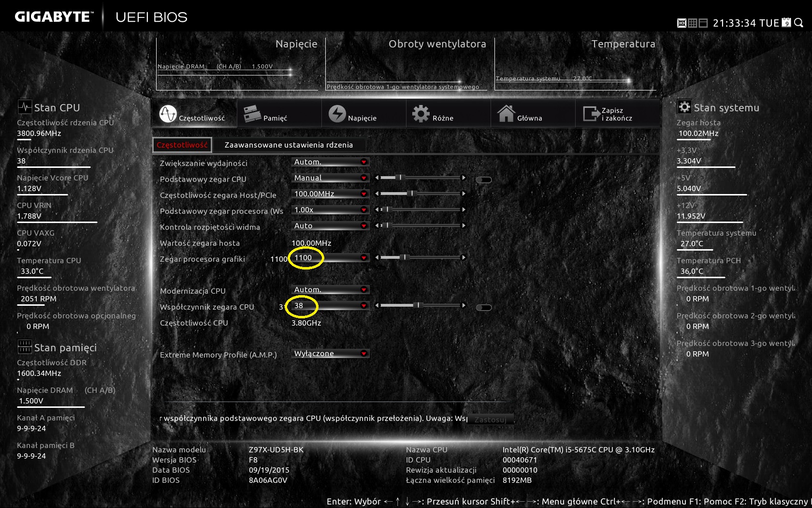The image size is (812, 508).
Task: Click the Temperatura monitor panel header
Action: (x=623, y=44)
